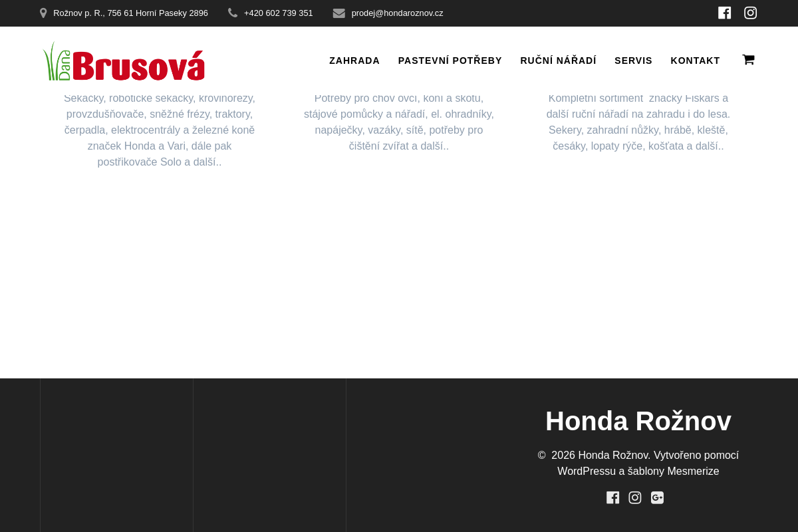Click the footer Instagram icon
Image resolution: width=798 pixels, height=532 pixels.
[635, 497]
